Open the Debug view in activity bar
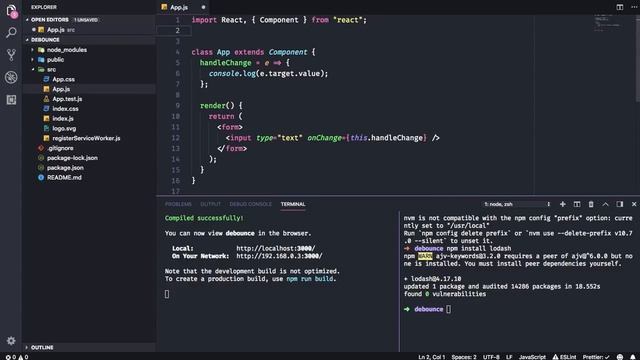The image size is (640, 360). click(x=11, y=77)
